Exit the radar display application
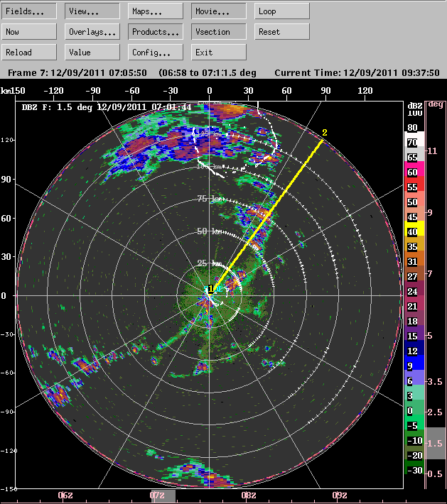 (219, 53)
